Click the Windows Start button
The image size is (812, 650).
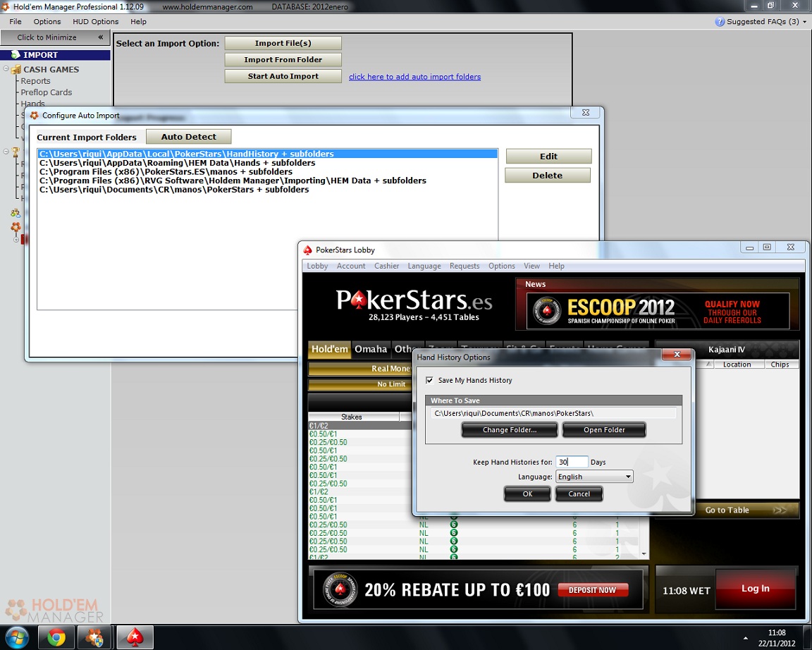(17, 637)
